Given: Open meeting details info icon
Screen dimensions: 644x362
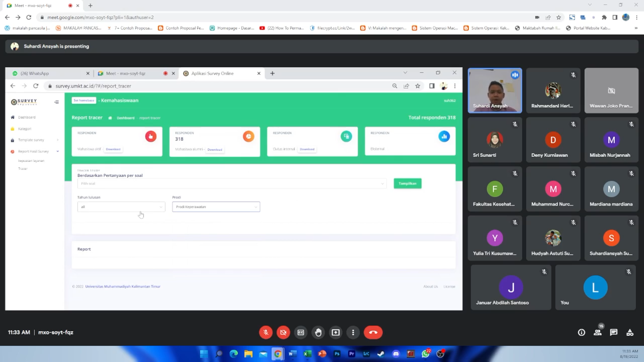Looking at the screenshot, I should 581,332.
